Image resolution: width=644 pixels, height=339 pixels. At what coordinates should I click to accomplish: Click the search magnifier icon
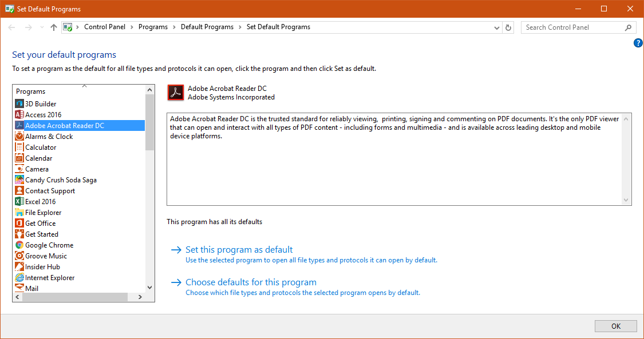[x=628, y=27]
